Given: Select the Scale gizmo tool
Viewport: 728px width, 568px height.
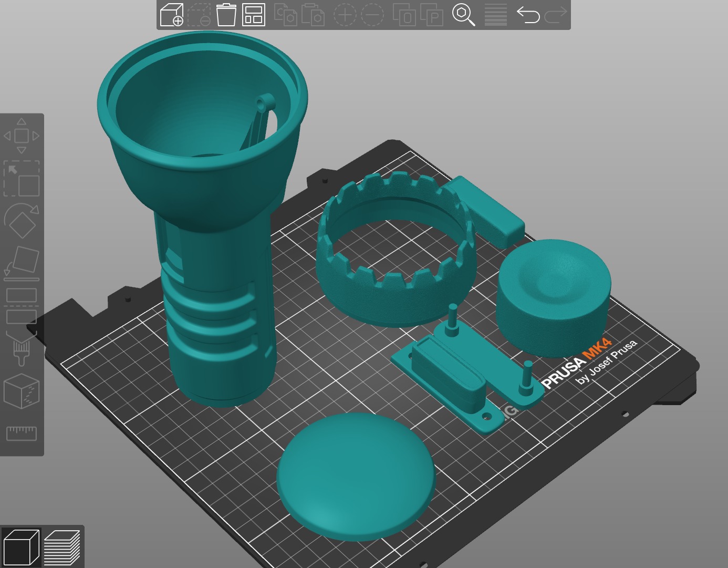Looking at the screenshot, I should pos(22,179).
